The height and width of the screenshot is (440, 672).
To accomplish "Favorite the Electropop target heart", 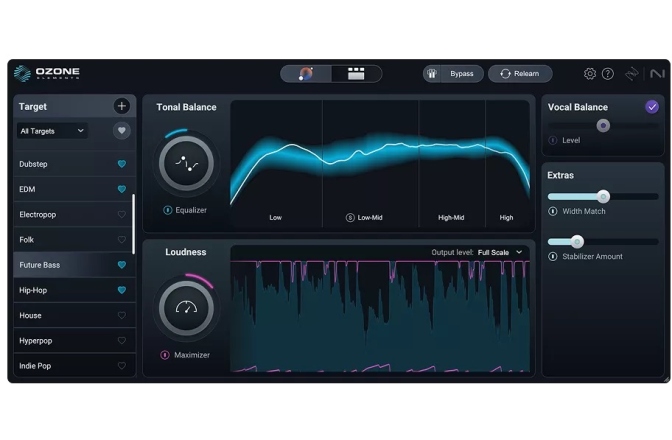I will click(x=122, y=214).
